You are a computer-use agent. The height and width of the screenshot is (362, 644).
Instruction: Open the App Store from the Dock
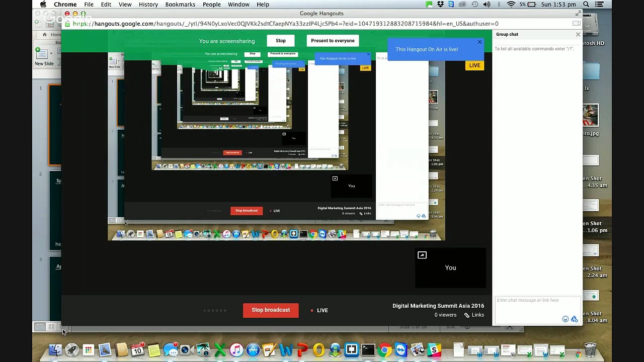[253, 350]
